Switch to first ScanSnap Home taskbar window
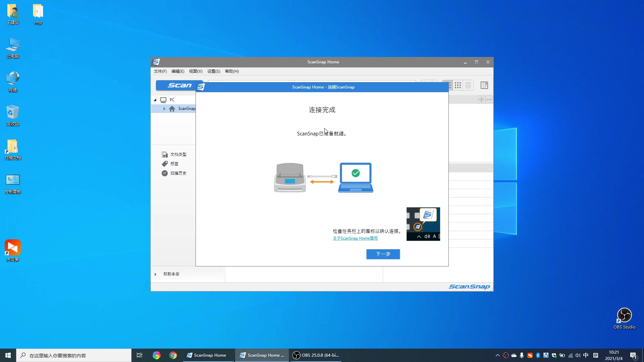644x362 pixels. [x=208, y=355]
